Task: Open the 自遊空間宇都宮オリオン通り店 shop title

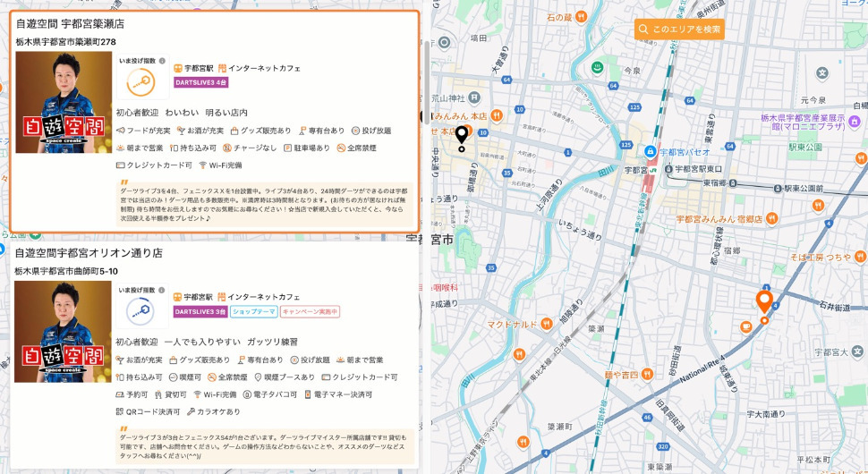Action: tap(89, 253)
